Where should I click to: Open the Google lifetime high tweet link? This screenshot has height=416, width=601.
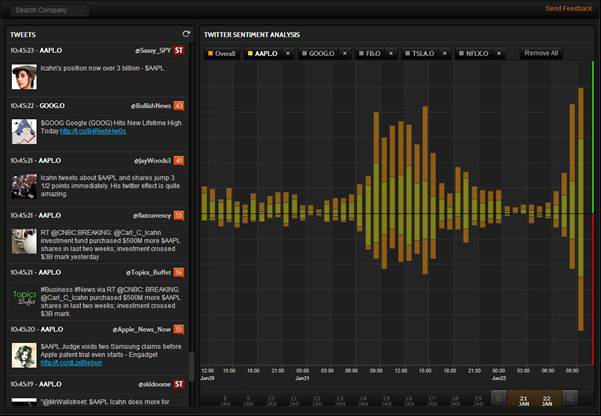click(93, 131)
